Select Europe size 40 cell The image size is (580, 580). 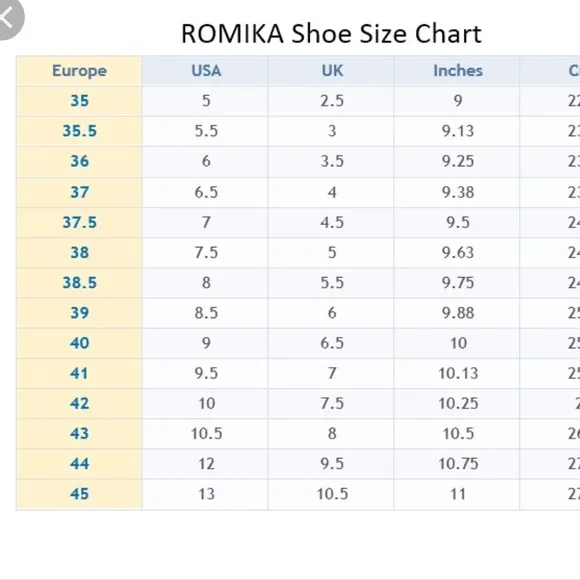click(79, 343)
